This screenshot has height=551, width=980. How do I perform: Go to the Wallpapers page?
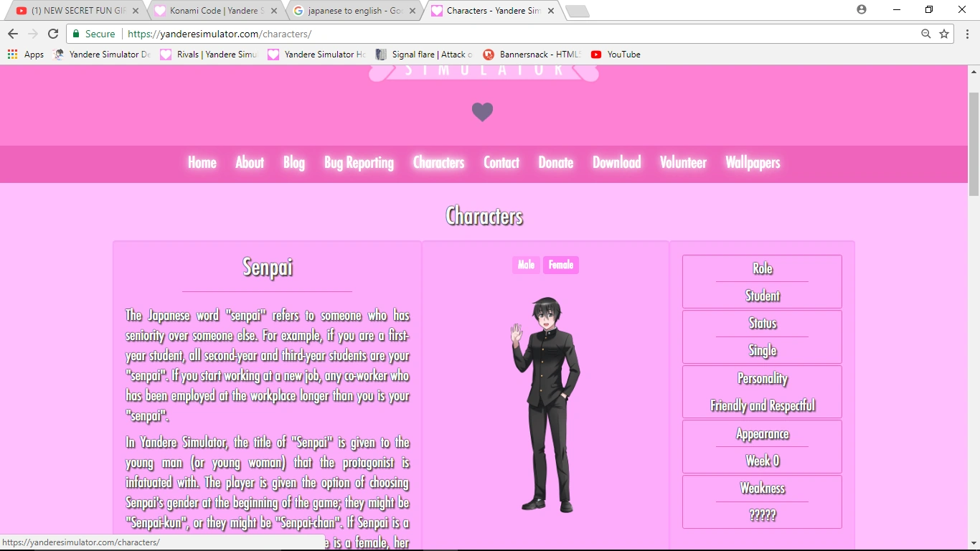point(752,163)
